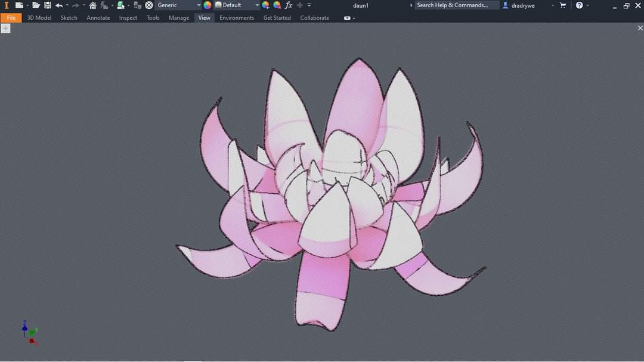Open the Autodesk App Store cart icon

click(x=563, y=5)
